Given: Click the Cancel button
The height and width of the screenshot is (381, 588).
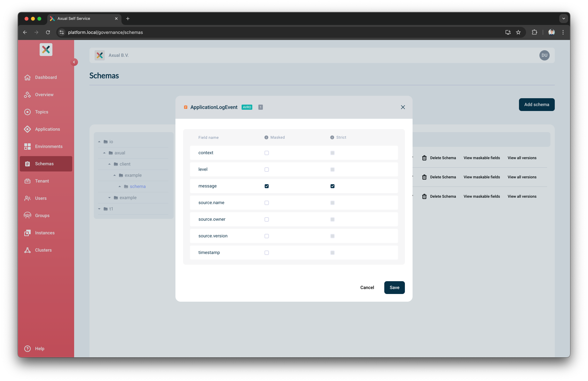Looking at the screenshot, I should coord(367,288).
